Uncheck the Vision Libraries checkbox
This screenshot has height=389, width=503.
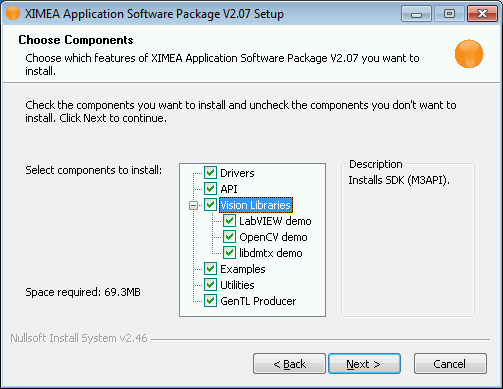pos(210,205)
